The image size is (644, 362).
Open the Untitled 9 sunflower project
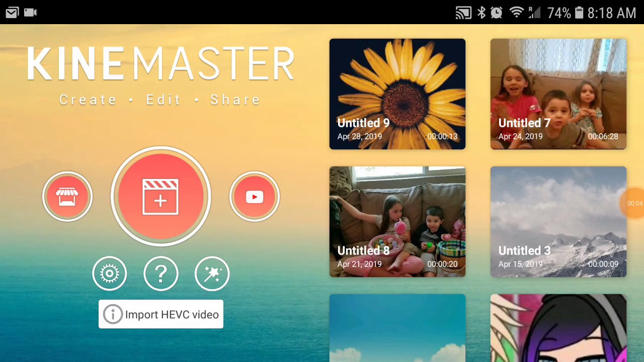397,94
